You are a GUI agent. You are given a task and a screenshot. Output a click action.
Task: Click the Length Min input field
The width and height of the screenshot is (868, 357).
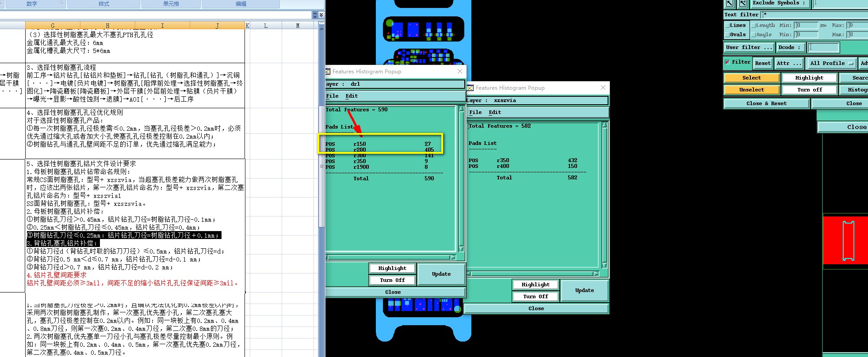[x=806, y=26]
